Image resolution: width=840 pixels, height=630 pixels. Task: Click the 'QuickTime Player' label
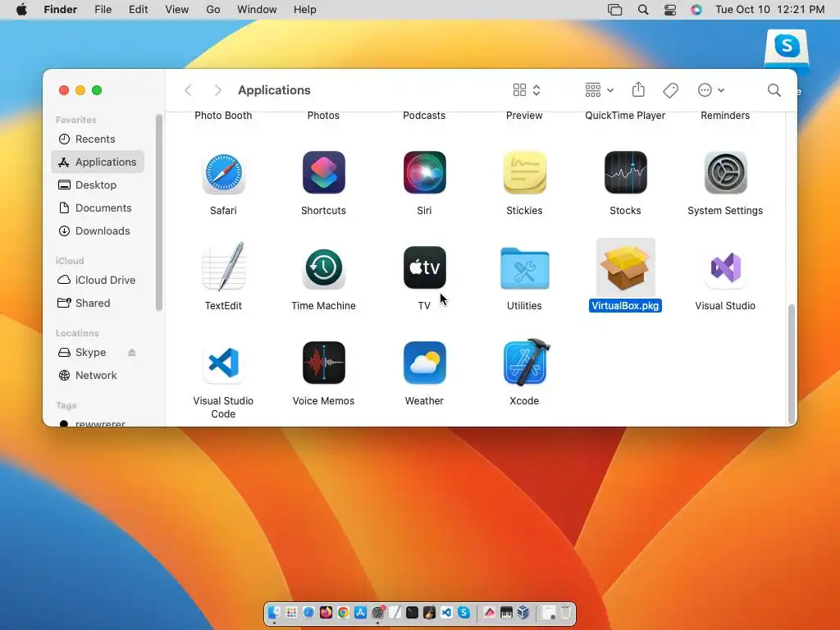(625, 115)
